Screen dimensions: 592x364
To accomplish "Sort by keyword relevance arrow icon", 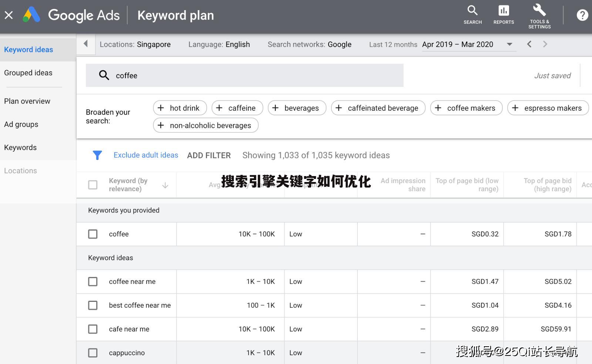I will click(165, 185).
